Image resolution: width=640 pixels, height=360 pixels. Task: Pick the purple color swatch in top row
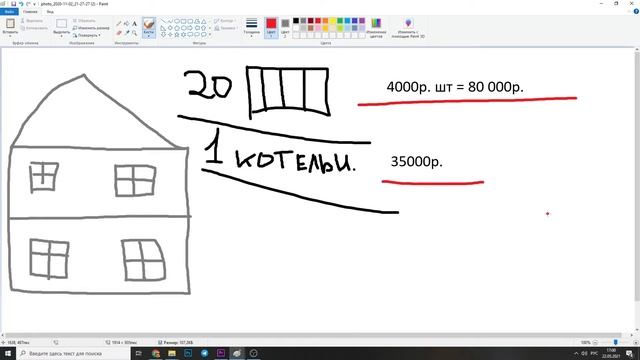pyautogui.click(x=362, y=21)
